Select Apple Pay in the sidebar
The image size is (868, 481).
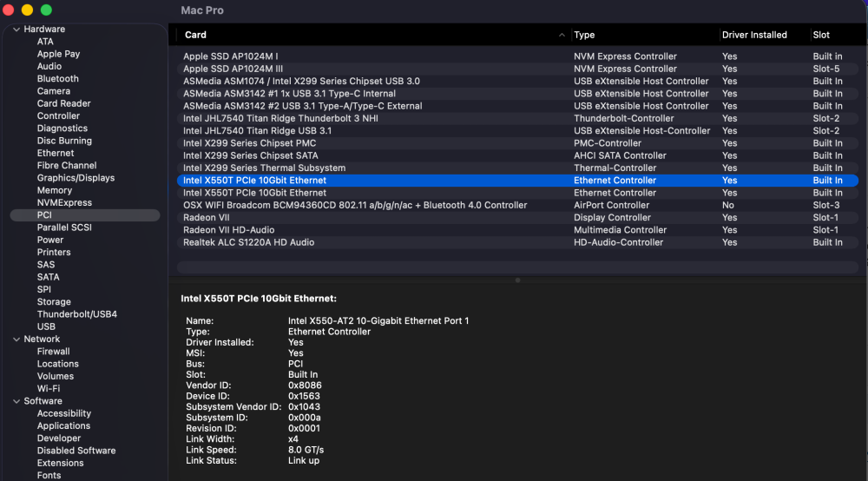pos(58,54)
